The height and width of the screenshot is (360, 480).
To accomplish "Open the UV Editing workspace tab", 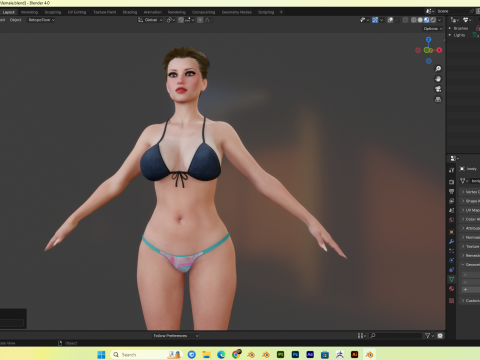I will pyautogui.click(x=77, y=12).
